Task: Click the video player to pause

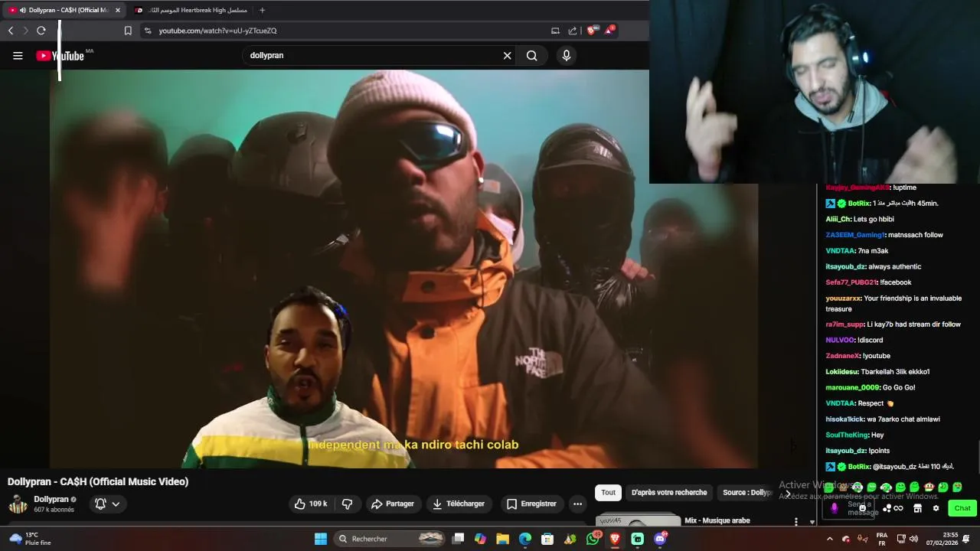Action: [403, 268]
